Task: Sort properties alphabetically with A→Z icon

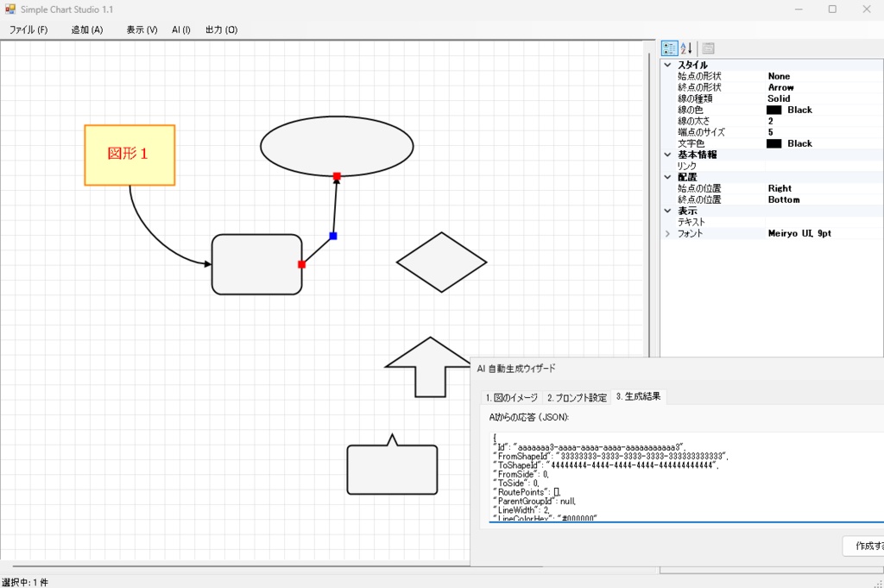Action: point(685,47)
